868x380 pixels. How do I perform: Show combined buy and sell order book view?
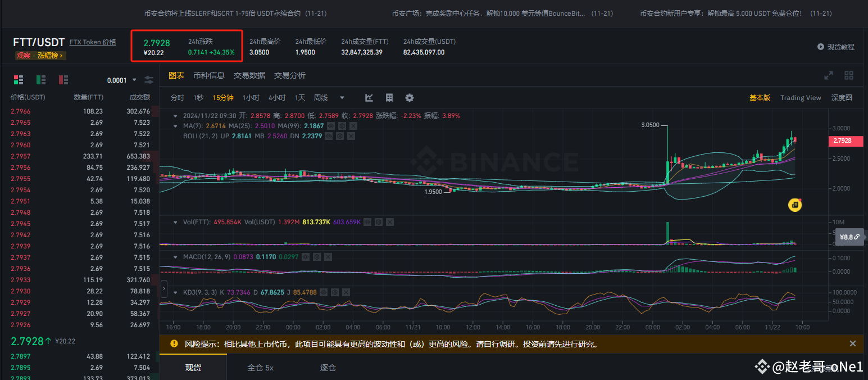click(x=19, y=80)
